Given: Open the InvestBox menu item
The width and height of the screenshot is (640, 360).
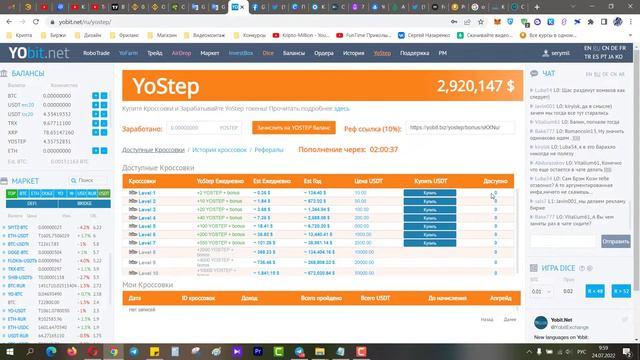Looking at the screenshot, I should (241, 53).
